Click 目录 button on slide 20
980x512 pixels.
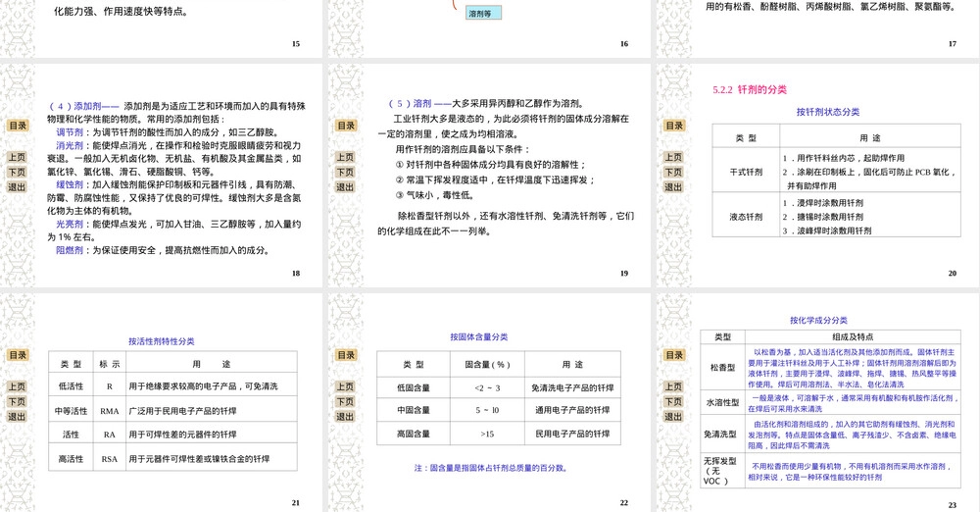coord(674,126)
